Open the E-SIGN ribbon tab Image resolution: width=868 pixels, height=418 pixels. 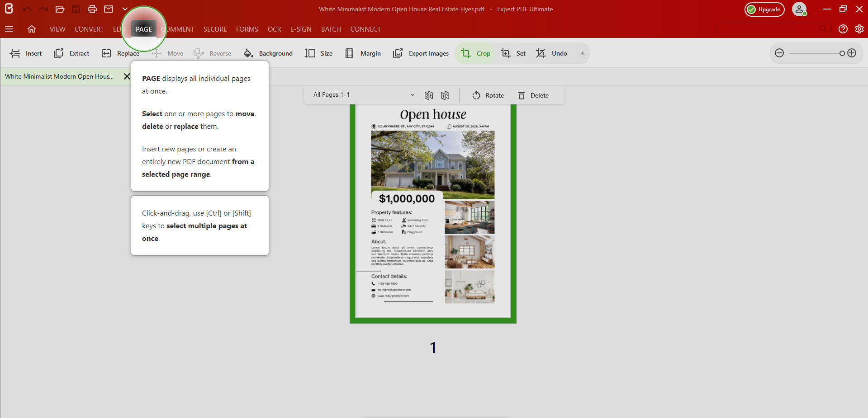click(300, 29)
